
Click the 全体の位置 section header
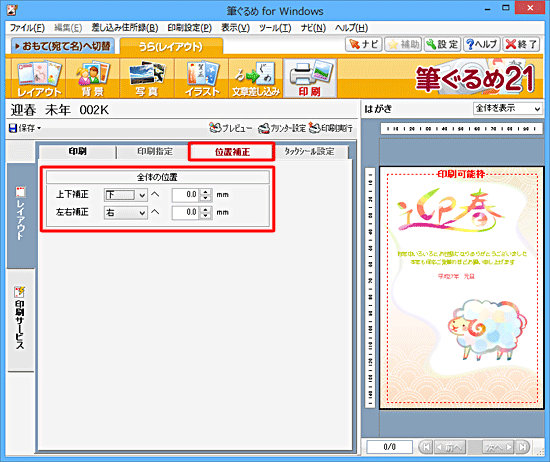pyautogui.click(x=157, y=177)
